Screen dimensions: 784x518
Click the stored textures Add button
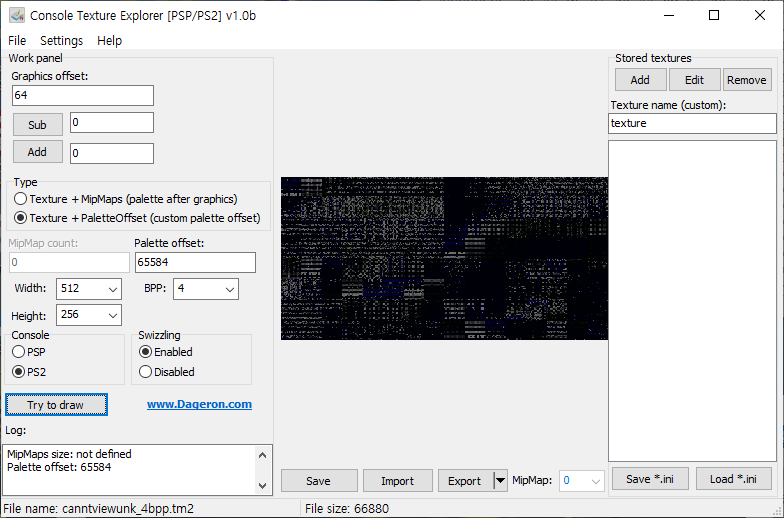tap(640, 80)
